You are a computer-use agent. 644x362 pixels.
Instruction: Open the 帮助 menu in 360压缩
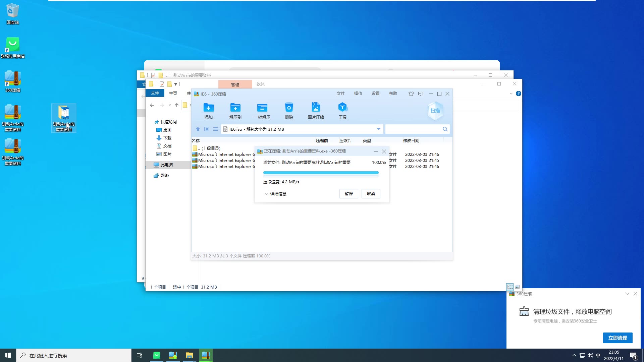[393, 94]
